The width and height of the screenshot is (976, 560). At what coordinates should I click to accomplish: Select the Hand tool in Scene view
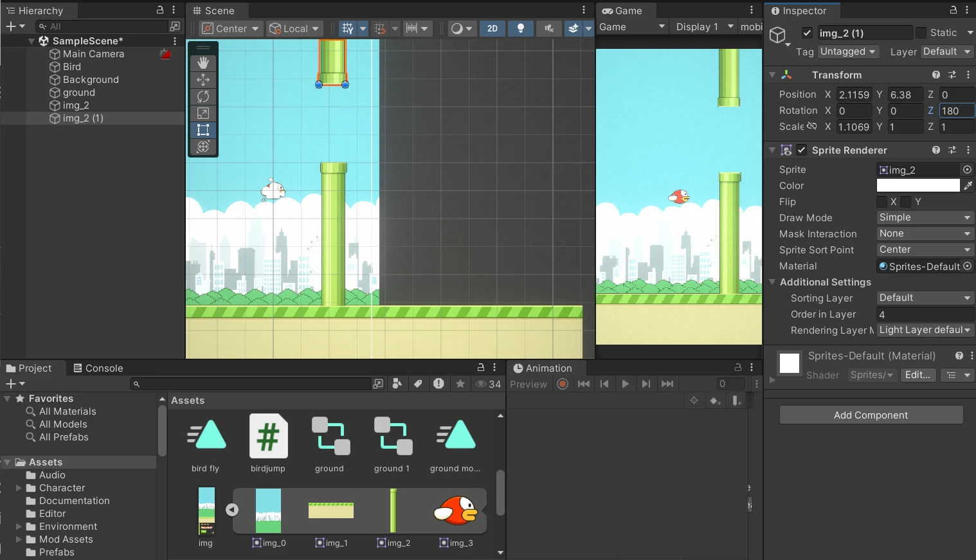tap(203, 63)
